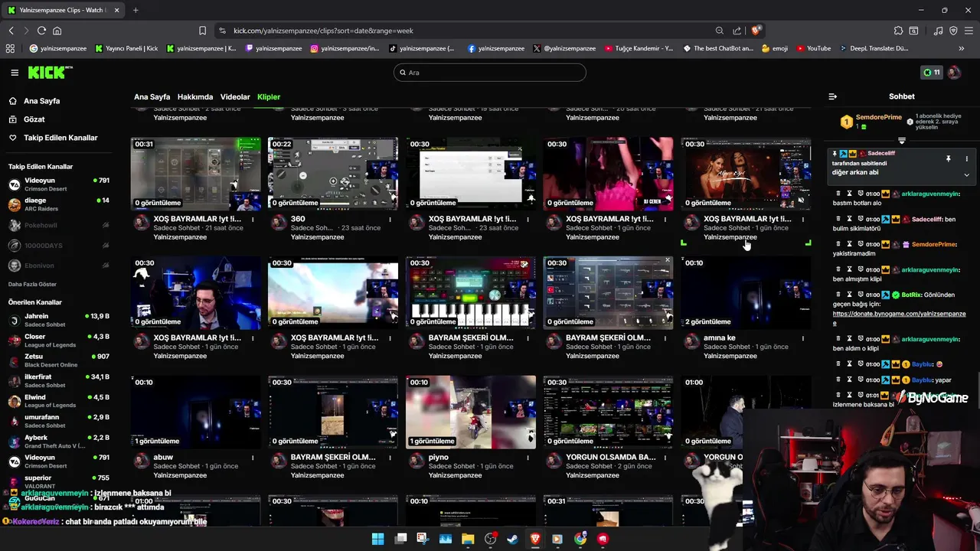Click the address bar URL
Image resolution: width=980 pixels, height=551 pixels.
point(323,31)
